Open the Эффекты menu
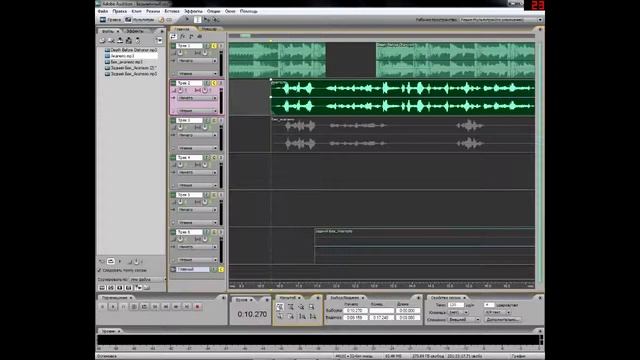The width and height of the screenshot is (640, 360). (193, 11)
